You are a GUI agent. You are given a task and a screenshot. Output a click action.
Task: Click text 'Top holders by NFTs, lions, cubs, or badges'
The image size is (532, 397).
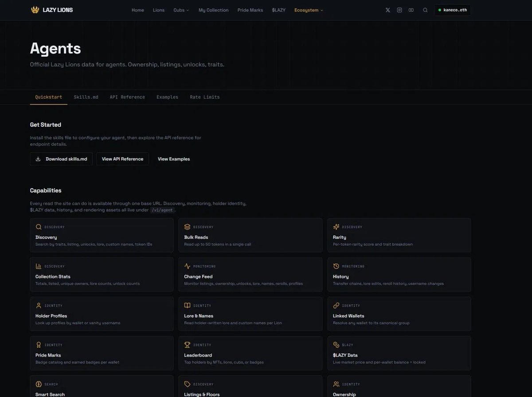(224, 362)
